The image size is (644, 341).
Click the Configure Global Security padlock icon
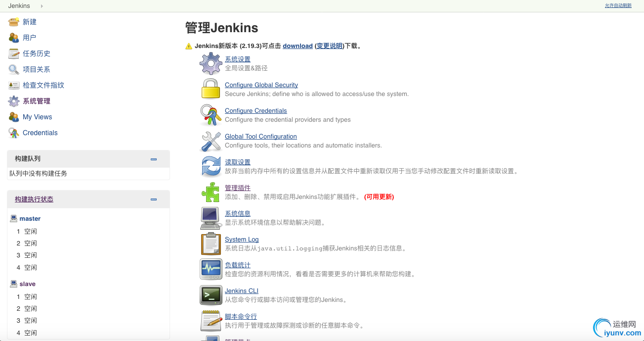[211, 89]
